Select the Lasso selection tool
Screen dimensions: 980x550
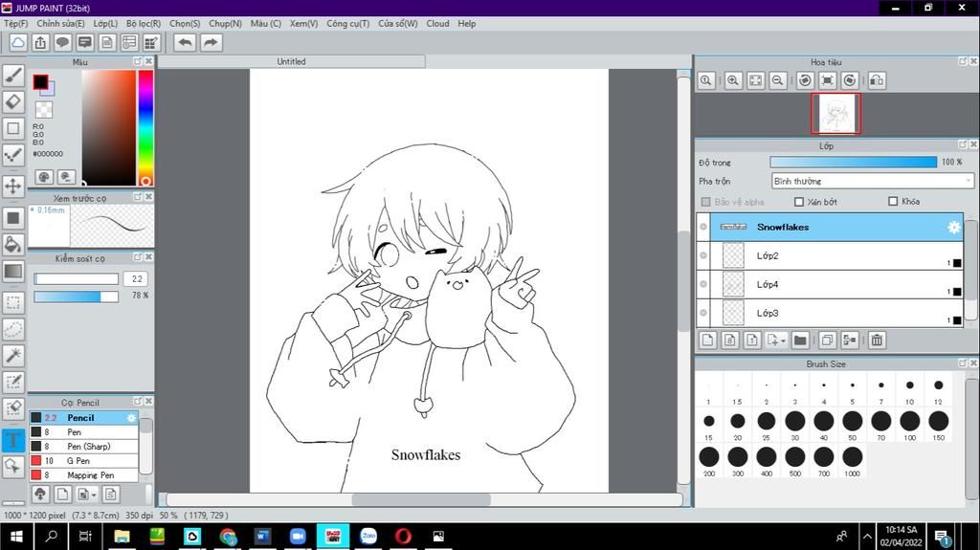pyautogui.click(x=13, y=329)
